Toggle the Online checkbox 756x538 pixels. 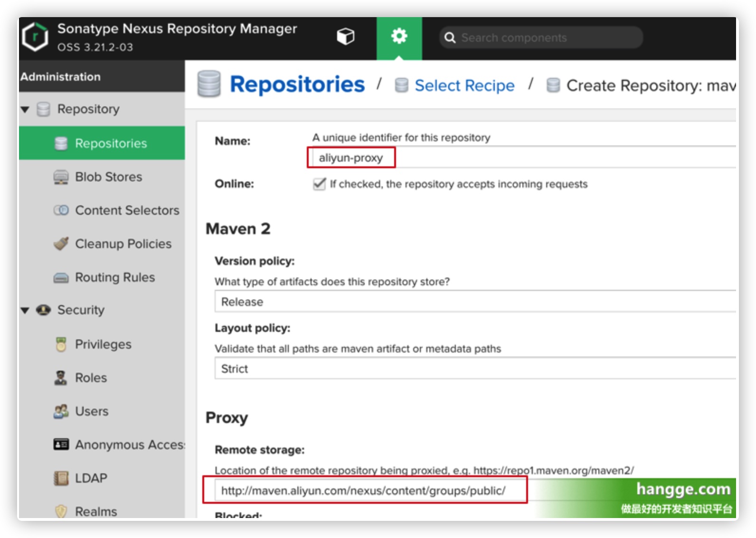pos(320,184)
